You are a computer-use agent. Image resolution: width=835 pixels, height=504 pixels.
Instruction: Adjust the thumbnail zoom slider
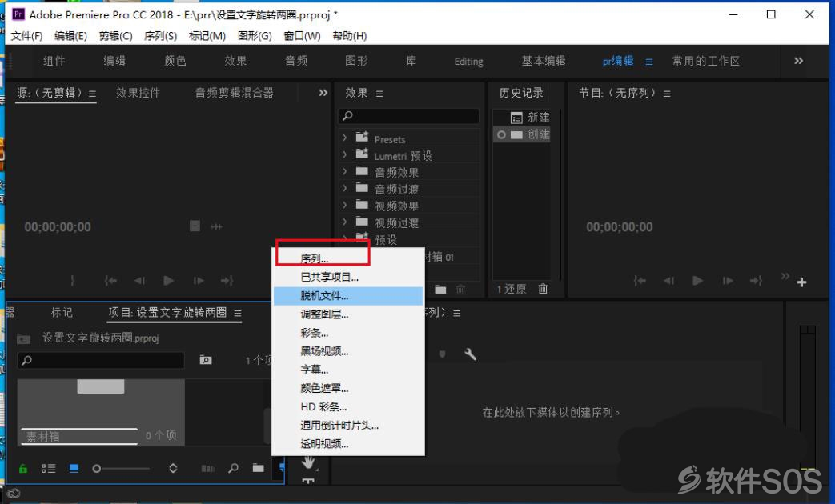point(121,468)
